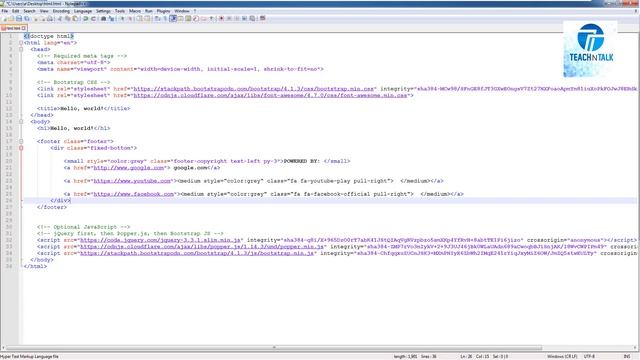This screenshot has width=640, height=360.
Task: Click the google.com href link in code
Action: 129,168
